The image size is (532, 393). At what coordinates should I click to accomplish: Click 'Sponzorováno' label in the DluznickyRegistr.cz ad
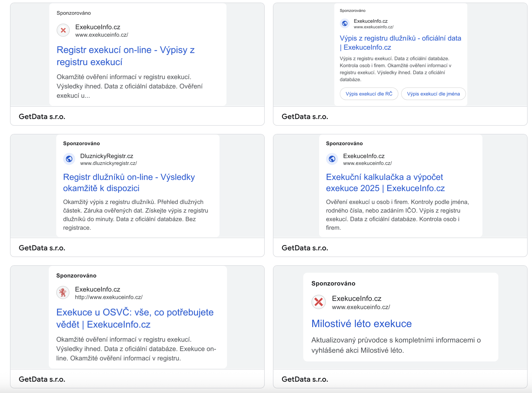click(x=81, y=143)
